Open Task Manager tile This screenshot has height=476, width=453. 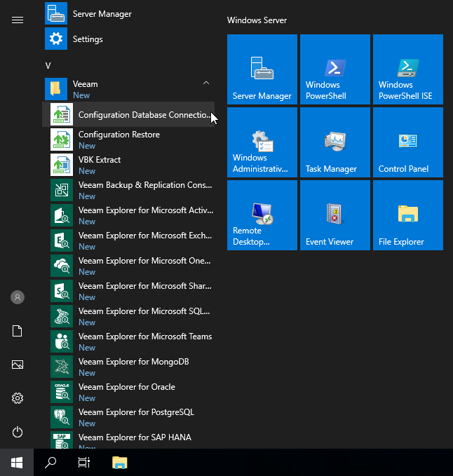[335, 142]
